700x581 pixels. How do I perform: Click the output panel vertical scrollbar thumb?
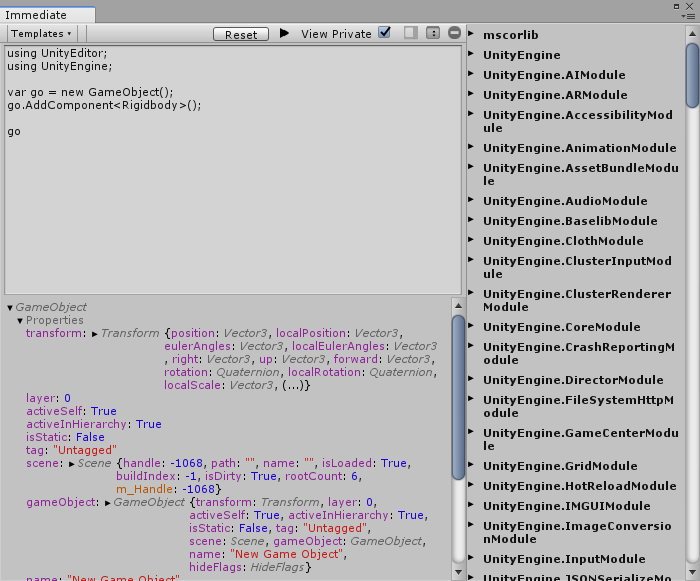(458, 397)
